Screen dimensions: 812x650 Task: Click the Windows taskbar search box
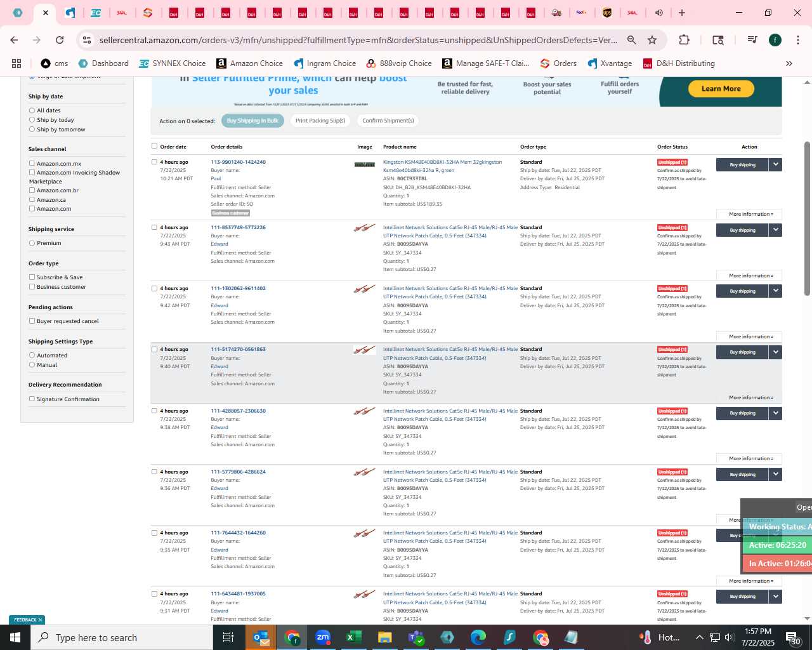[122, 637]
